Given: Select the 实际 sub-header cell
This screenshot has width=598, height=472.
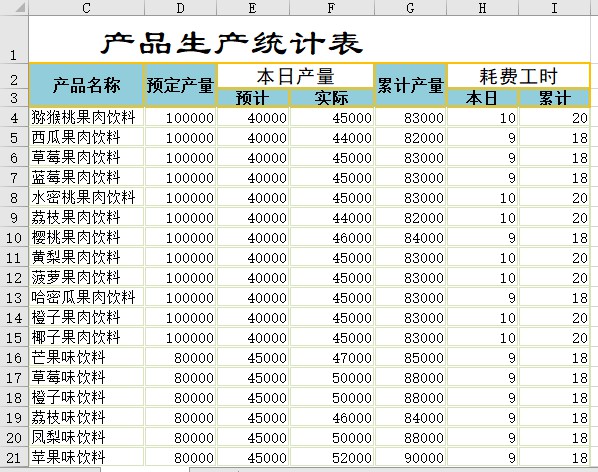Looking at the screenshot, I should [x=331, y=98].
